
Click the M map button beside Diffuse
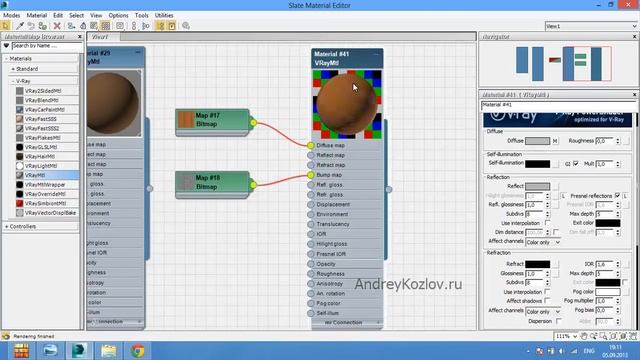click(555, 141)
